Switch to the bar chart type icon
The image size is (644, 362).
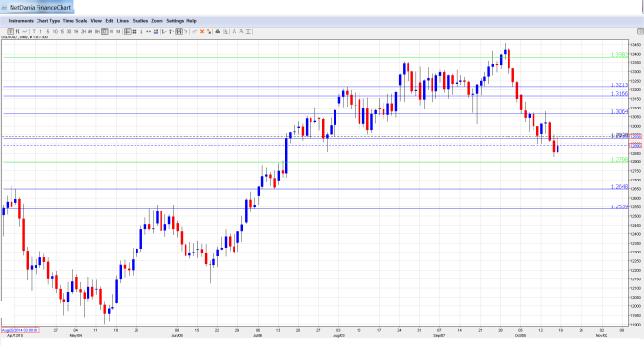[x=17, y=31]
